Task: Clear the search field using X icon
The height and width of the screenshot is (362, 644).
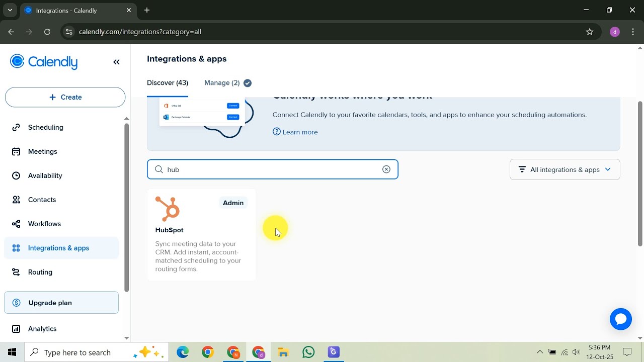Action: [386, 169]
